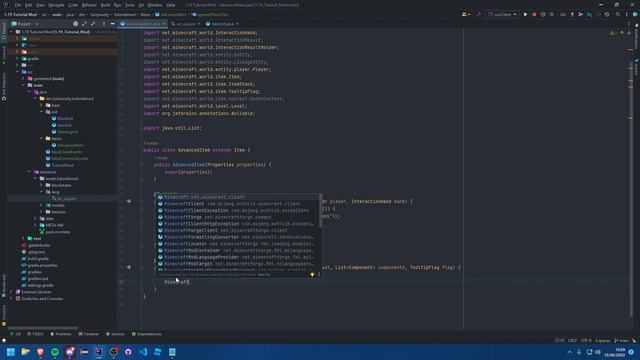640x360 pixels.
Task: Click the Project tool window side tab
Action: tap(4, 32)
